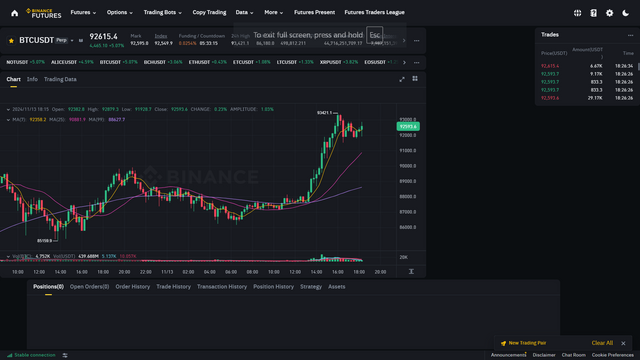The width and height of the screenshot is (640, 360).
Task: Open the Announcements link
Action: 508,355
